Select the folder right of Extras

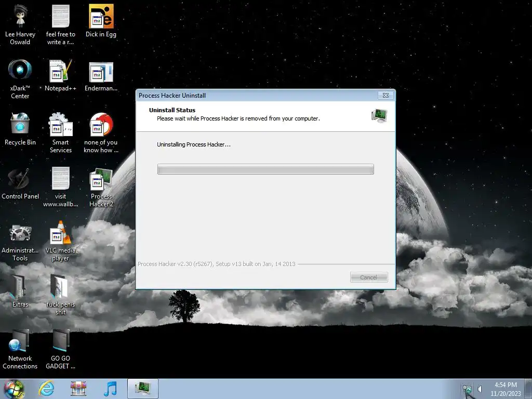click(x=60, y=295)
